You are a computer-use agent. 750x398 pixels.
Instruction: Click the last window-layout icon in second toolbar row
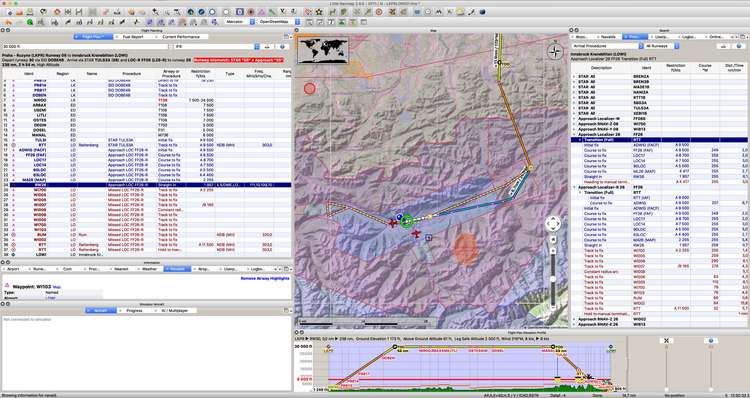point(364,22)
